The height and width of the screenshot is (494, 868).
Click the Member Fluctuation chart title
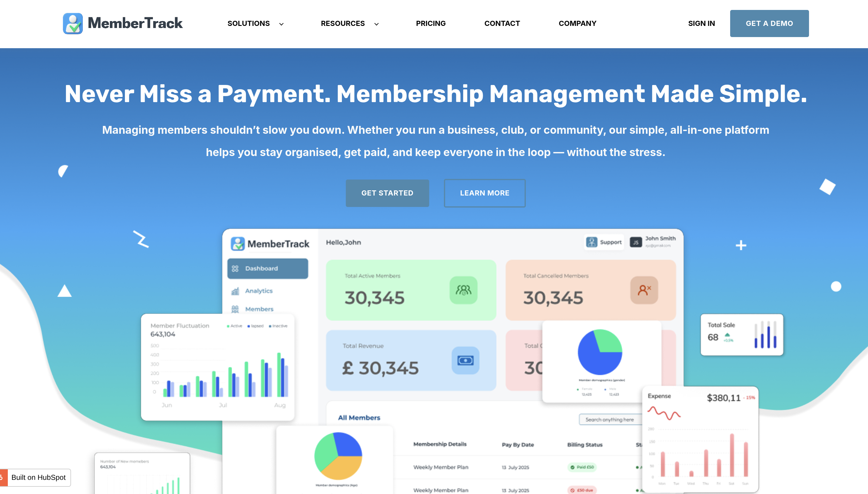coord(180,326)
